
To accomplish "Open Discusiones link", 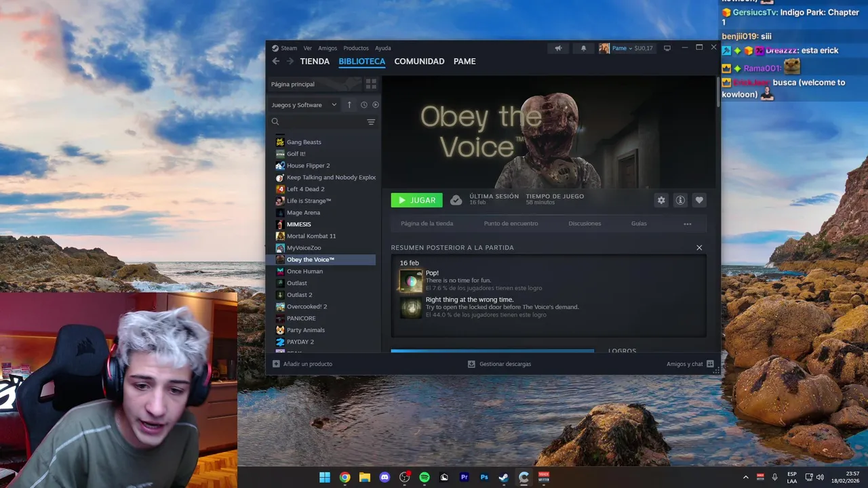I will (x=585, y=224).
